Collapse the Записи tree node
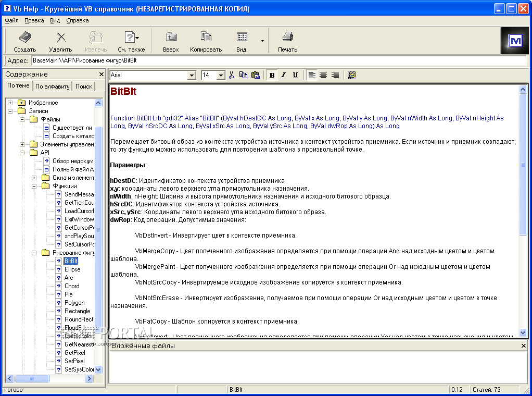Image resolution: width=532 pixels, height=396 pixels. click(10, 111)
